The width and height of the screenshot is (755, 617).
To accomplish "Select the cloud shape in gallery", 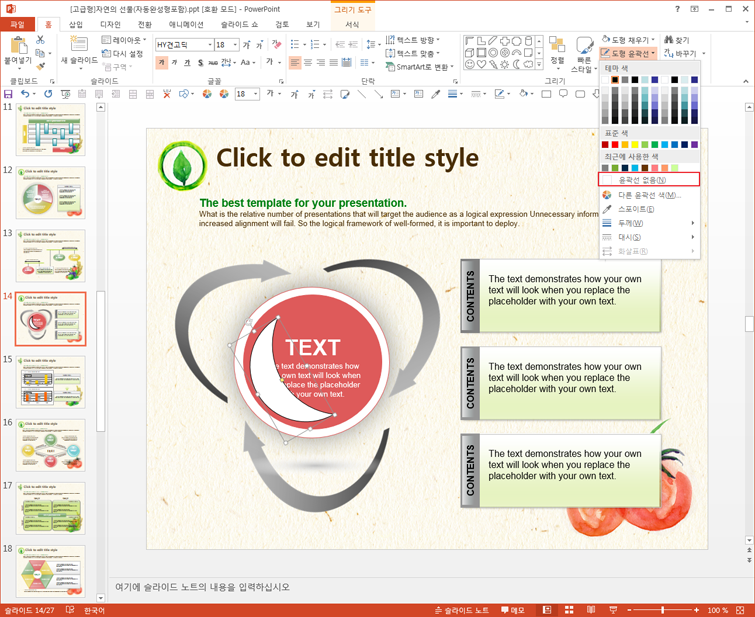I will [x=528, y=64].
